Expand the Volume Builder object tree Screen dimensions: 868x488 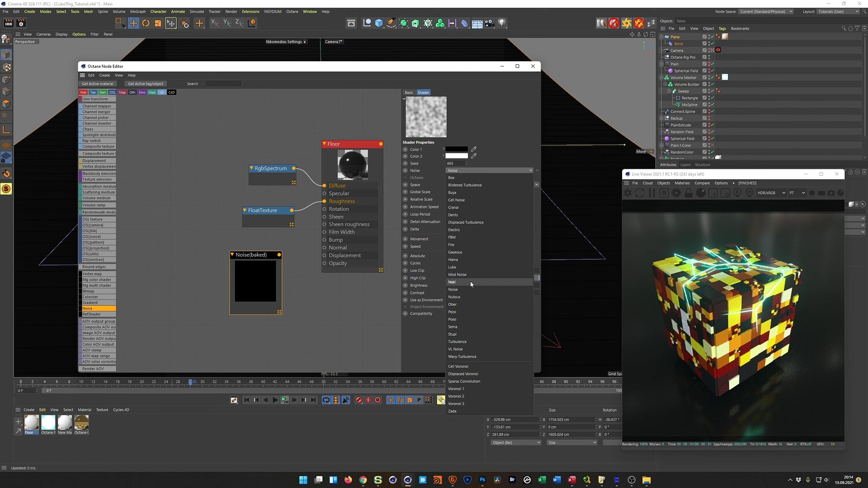click(665, 84)
